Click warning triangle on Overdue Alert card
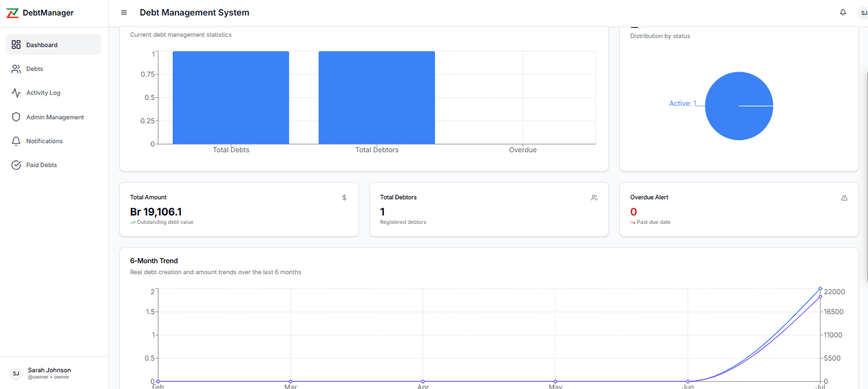Viewport: 868px width, 389px height. click(844, 197)
